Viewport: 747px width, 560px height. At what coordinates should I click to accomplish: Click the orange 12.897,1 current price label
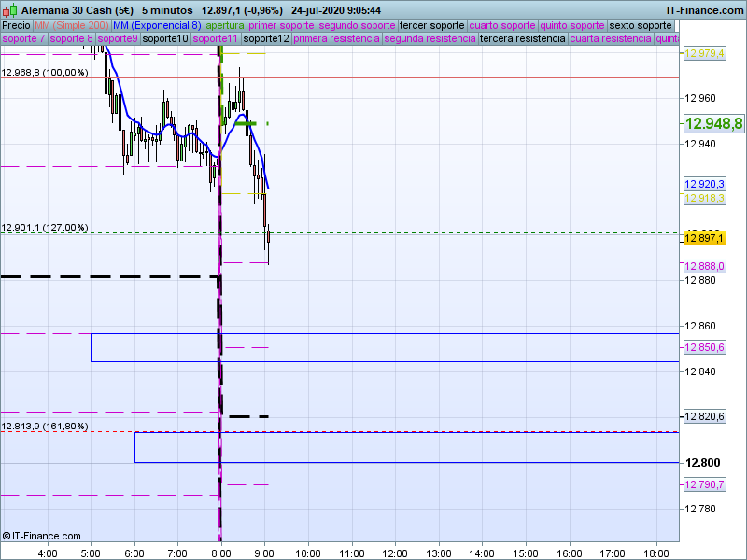pos(704,238)
